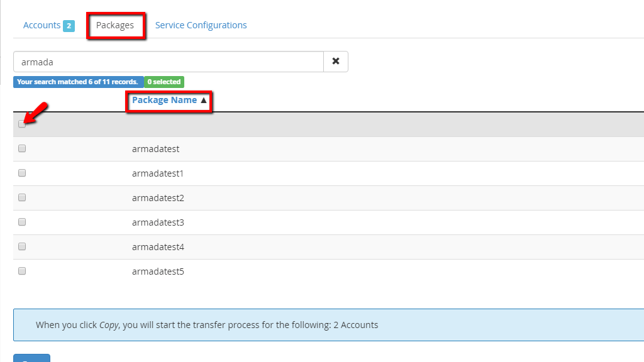Click the armadatest5 package name
The image size is (644, 362).
point(158,271)
